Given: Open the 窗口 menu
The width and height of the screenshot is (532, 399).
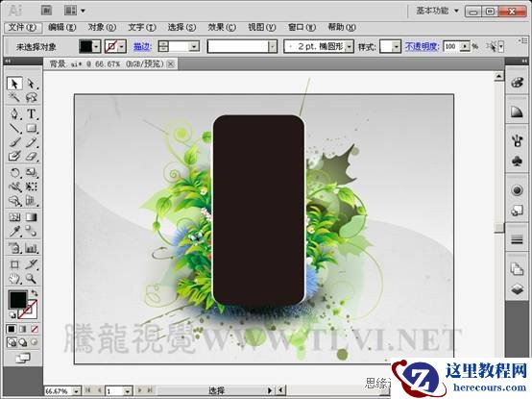Looking at the screenshot, I should click(302, 27).
